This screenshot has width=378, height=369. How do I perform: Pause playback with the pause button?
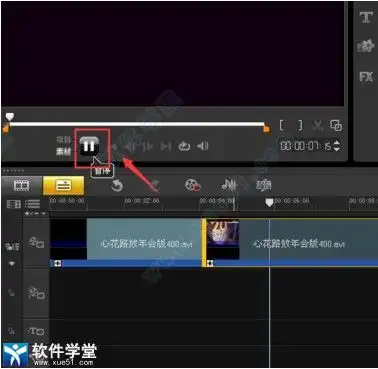(89, 146)
